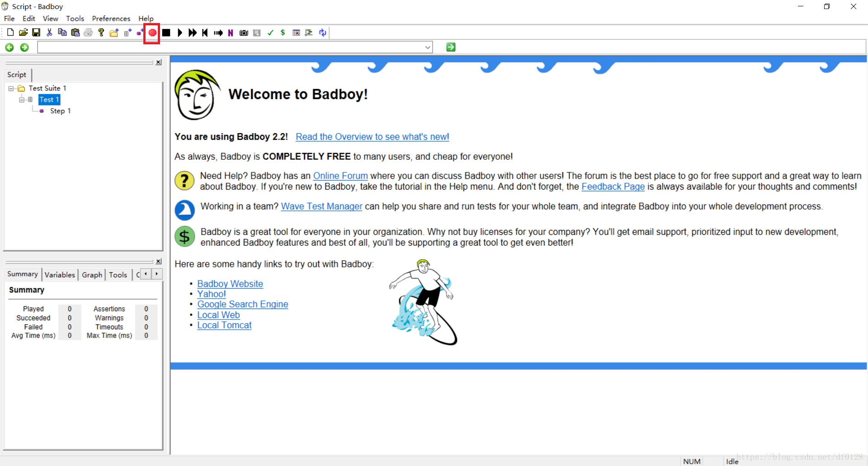The image size is (868, 466).
Task: Add a variable with the green dollar icon
Action: pyautogui.click(x=283, y=33)
